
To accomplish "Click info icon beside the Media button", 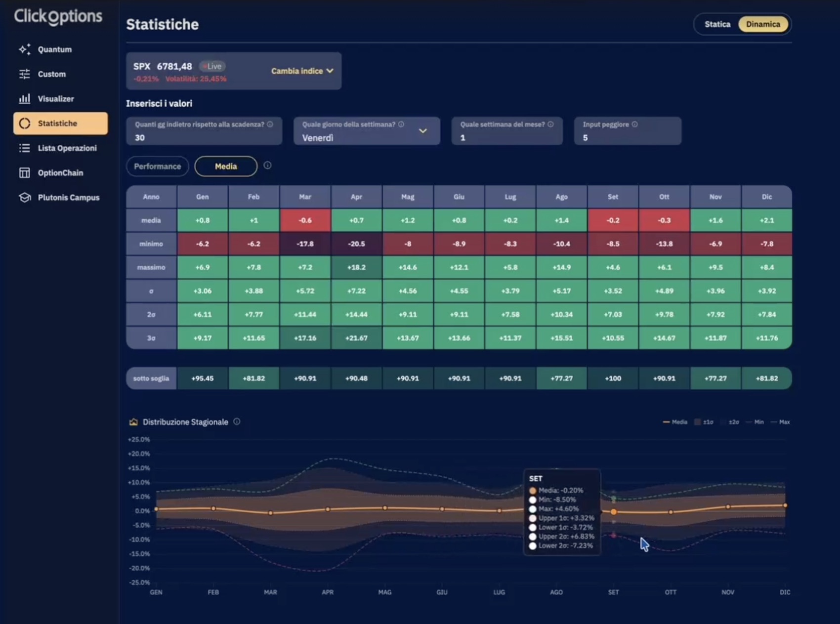I will tap(267, 166).
